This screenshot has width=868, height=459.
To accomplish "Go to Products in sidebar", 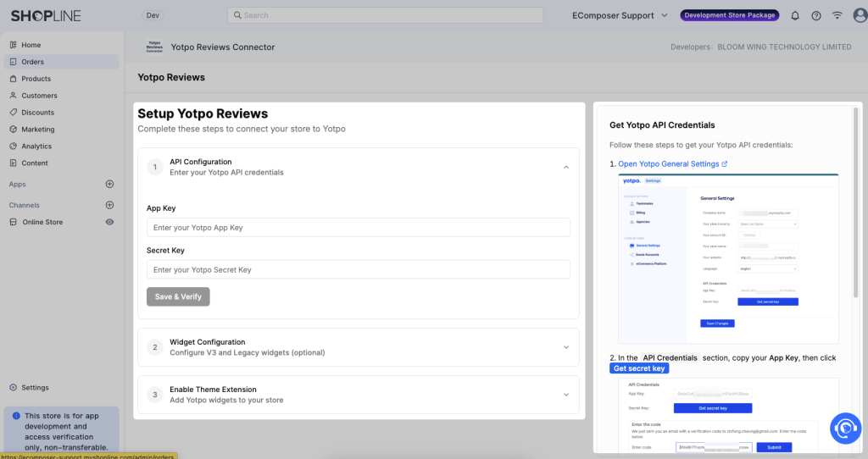I will point(36,79).
